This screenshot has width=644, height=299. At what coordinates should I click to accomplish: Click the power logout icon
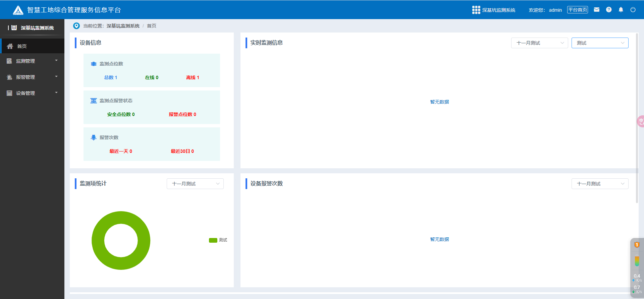[x=633, y=10]
